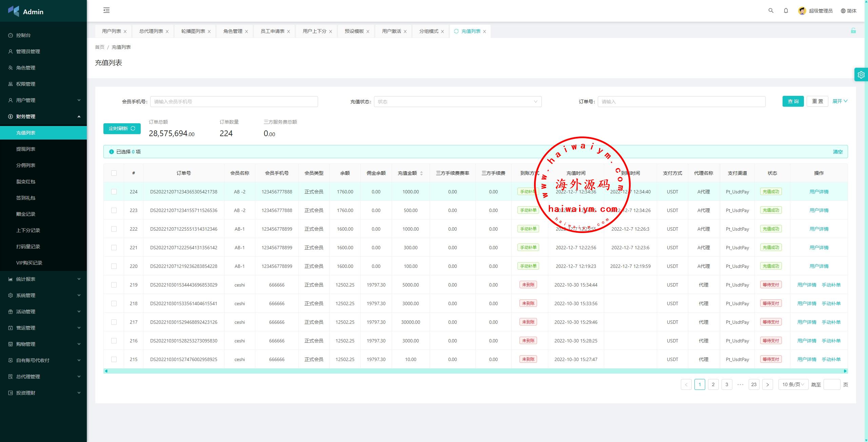This screenshot has width=868, height=442.
Task: Open 提现列表 in the finance submenu
Action: pyautogui.click(x=26, y=149)
